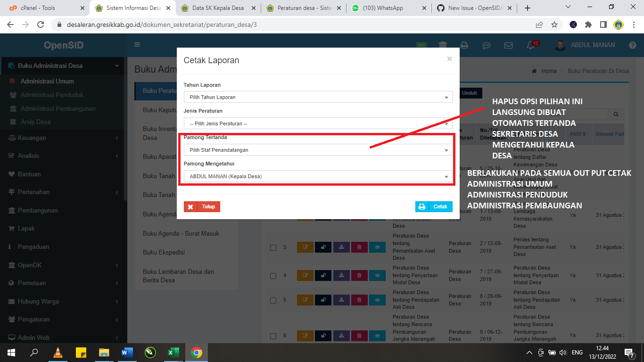
Task: Delete row 5 using the trash icon
Action: (x=359, y=299)
